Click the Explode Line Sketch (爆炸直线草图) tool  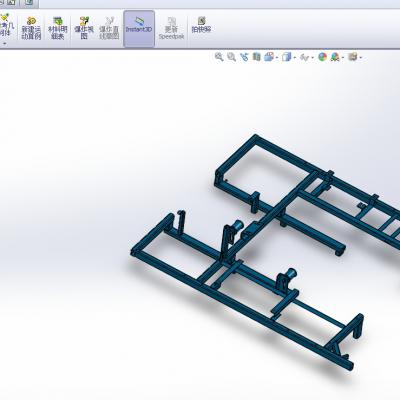tap(109, 29)
